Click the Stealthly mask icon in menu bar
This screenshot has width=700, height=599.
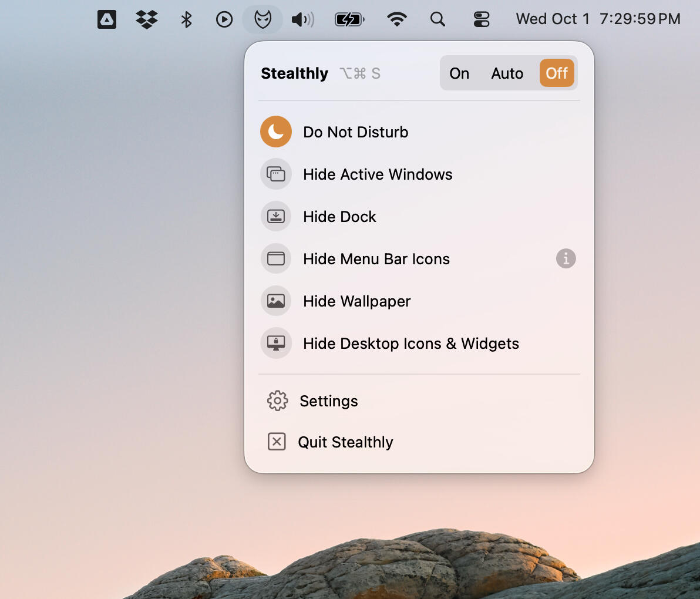262,19
